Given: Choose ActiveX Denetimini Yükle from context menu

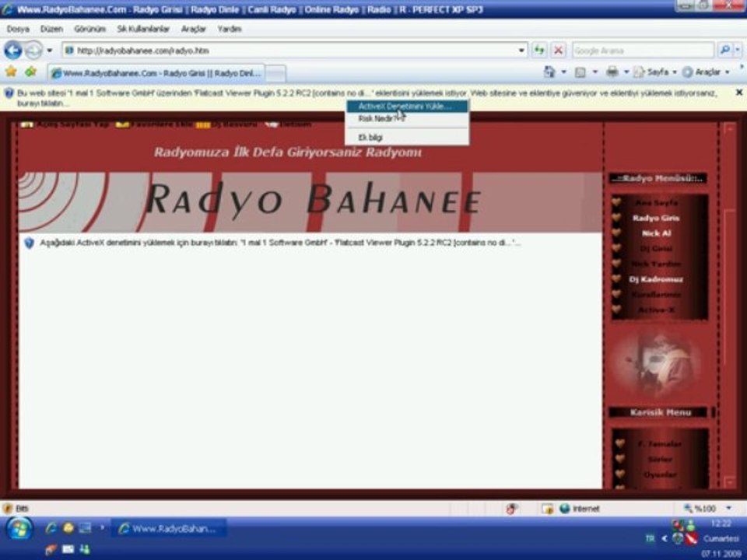Looking at the screenshot, I should (407, 107).
